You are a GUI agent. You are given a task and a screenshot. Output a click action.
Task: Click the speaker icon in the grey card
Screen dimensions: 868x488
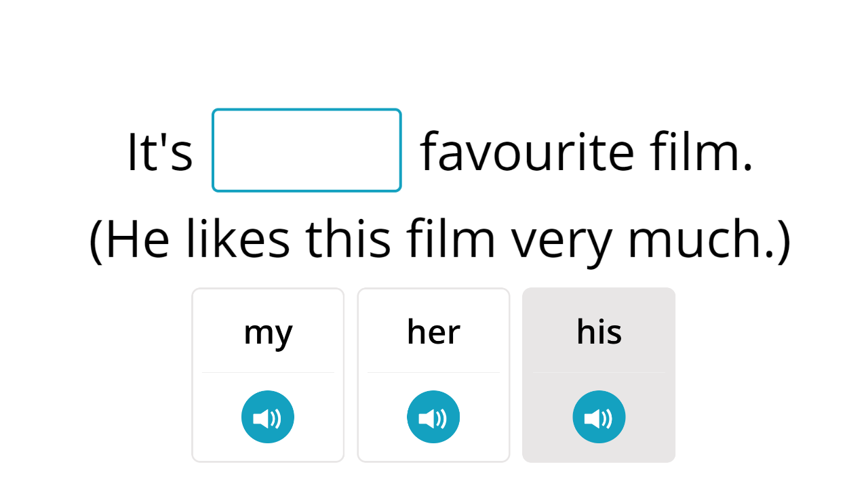point(599,417)
